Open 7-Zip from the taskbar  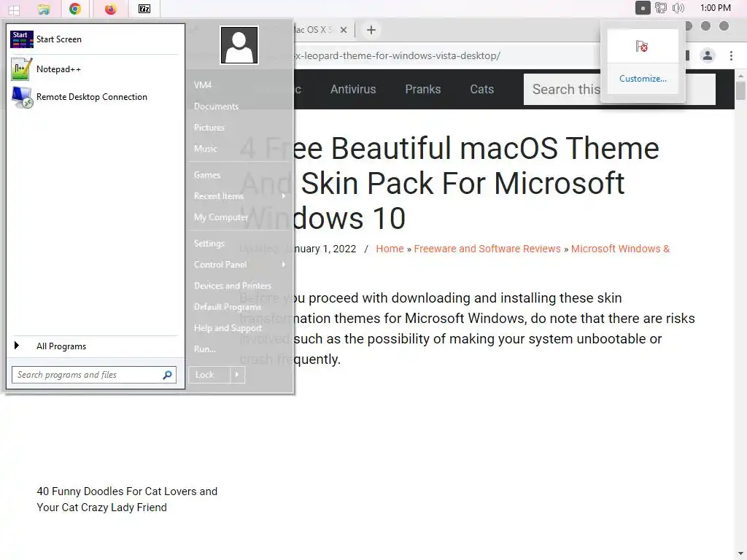click(x=144, y=9)
